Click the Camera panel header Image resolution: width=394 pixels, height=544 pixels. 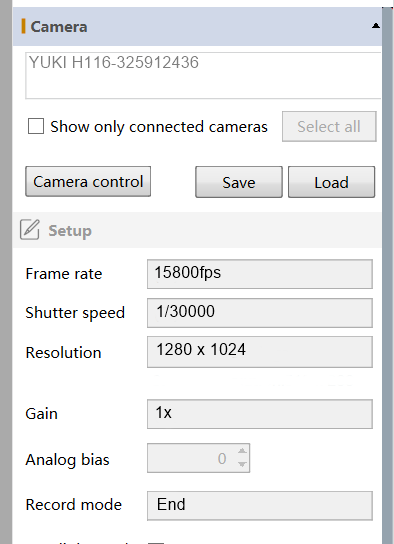pos(197,26)
